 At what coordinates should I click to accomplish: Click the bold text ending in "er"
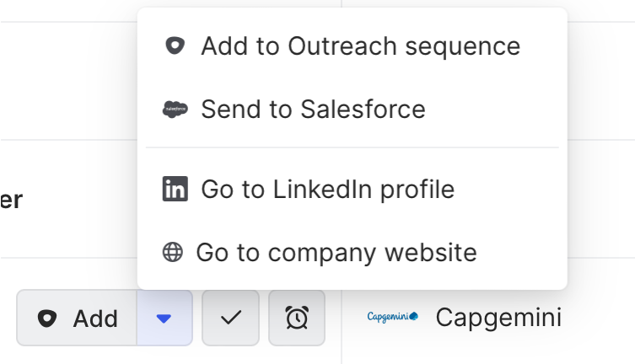[x=11, y=200]
